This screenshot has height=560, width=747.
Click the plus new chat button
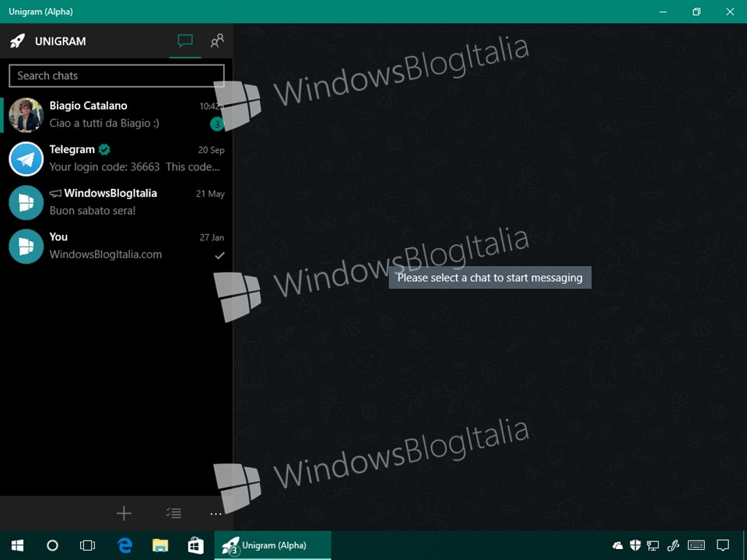click(x=124, y=513)
